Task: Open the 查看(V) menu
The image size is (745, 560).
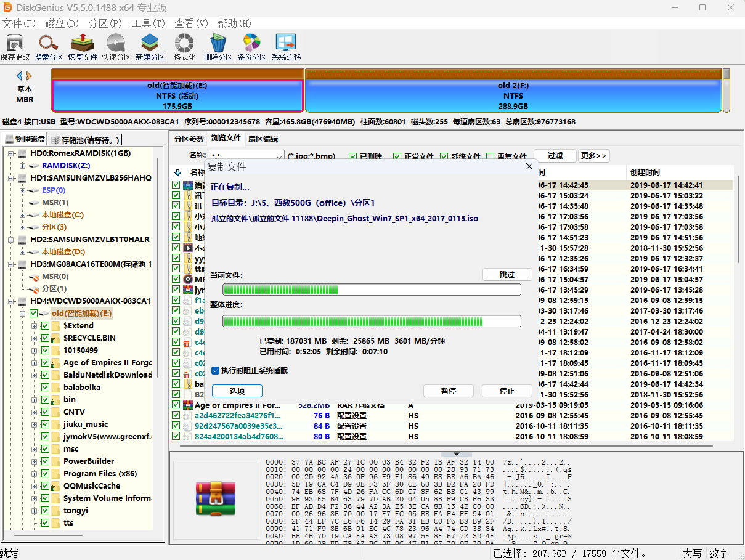Action: (192, 23)
